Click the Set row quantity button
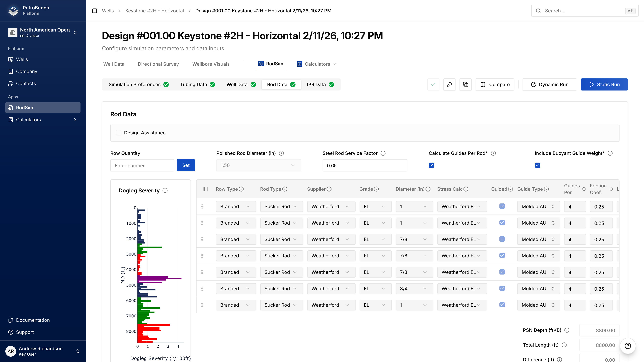This screenshot has height=362, width=644. [186, 165]
